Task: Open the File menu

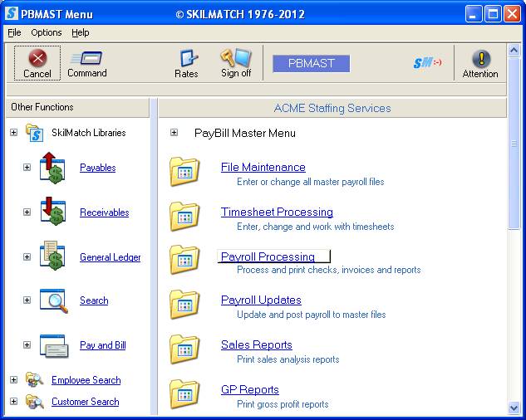Action: (14, 32)
